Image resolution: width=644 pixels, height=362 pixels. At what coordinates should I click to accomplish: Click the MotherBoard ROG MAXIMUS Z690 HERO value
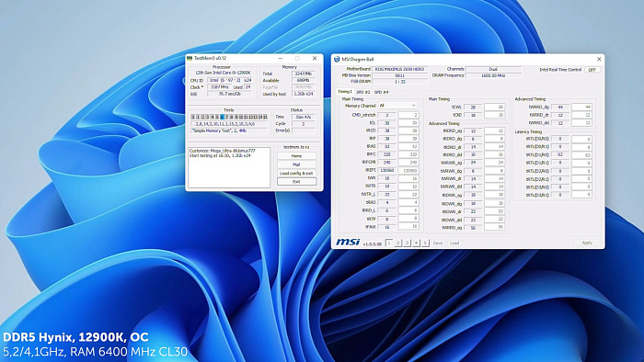point(399,69)
